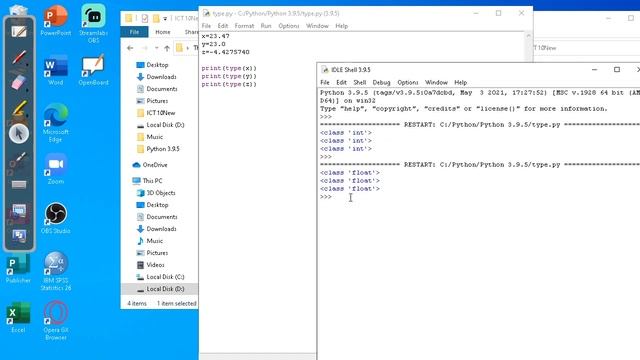Click the desktop mode tool in sidebar
Screen dimensions: 640x360
coord(19,236)
